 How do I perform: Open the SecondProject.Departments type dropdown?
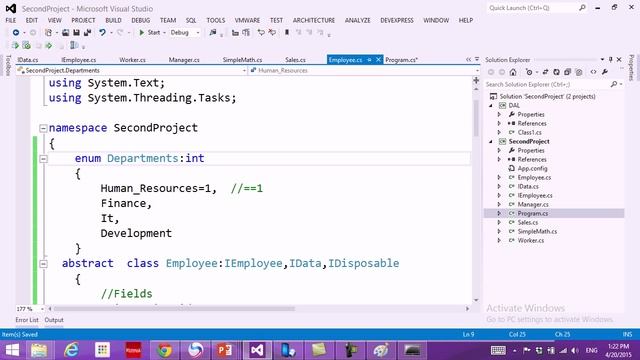244,71
